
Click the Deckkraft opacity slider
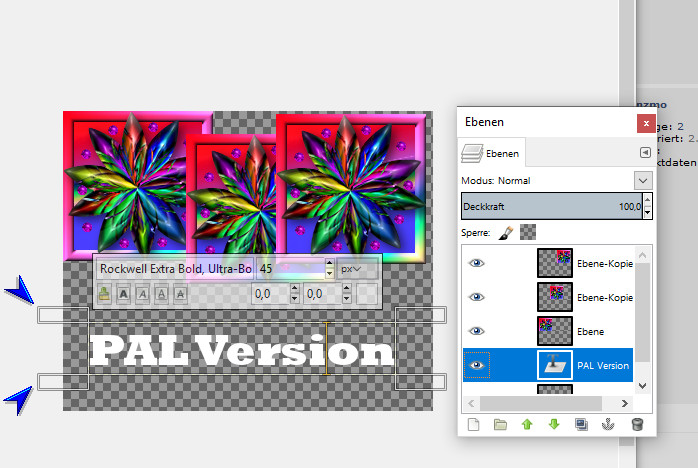pyautogui.click(x=552, y=206)
